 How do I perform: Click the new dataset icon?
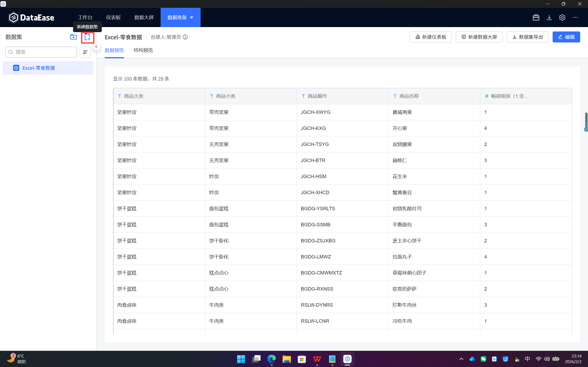coord(88,37)
